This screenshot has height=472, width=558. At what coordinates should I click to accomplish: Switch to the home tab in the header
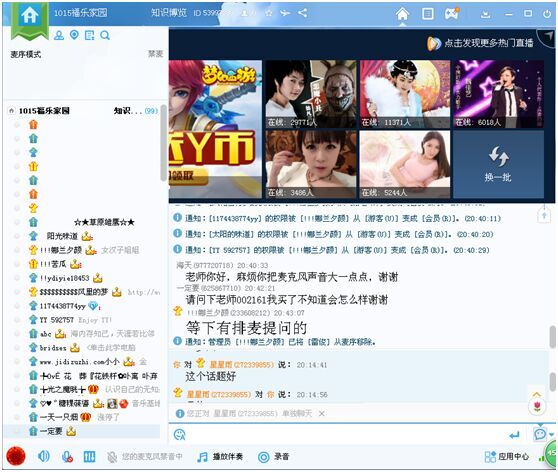click(x=402, y=14)
